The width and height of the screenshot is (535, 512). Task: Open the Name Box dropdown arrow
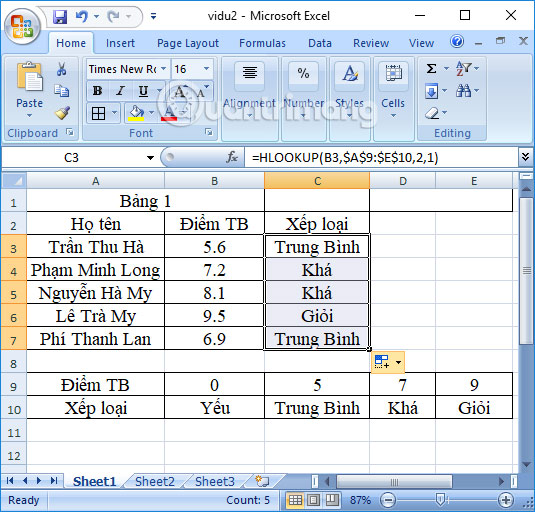coord(150,158)
